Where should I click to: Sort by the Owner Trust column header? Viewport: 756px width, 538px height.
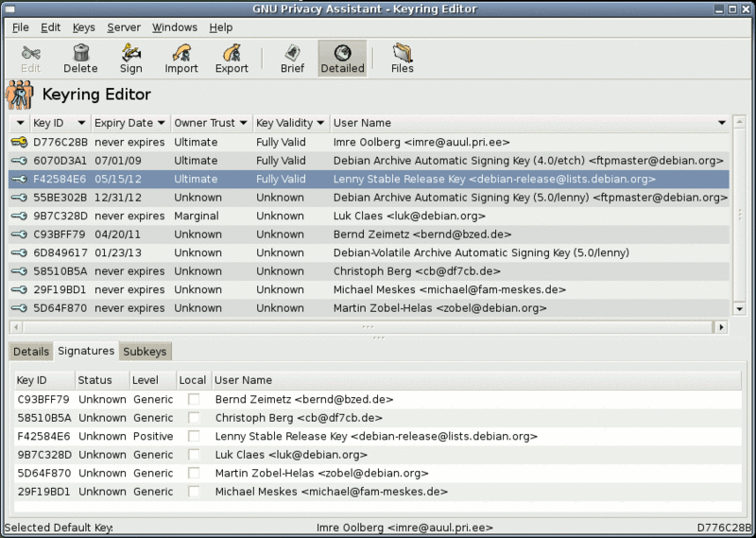[211, 123]
